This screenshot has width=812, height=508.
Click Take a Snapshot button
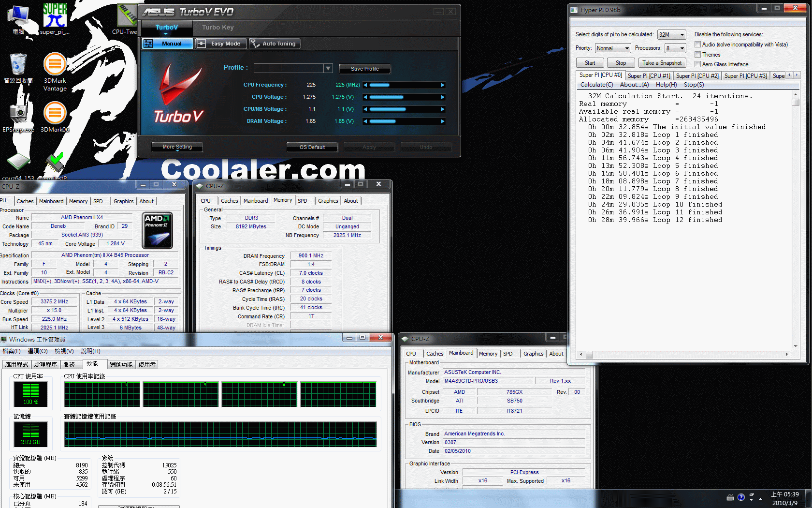tap(662, 63)
